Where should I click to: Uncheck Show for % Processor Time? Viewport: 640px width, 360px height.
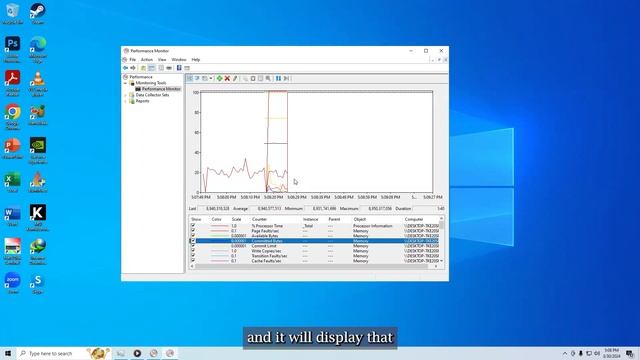pos(193,226)
